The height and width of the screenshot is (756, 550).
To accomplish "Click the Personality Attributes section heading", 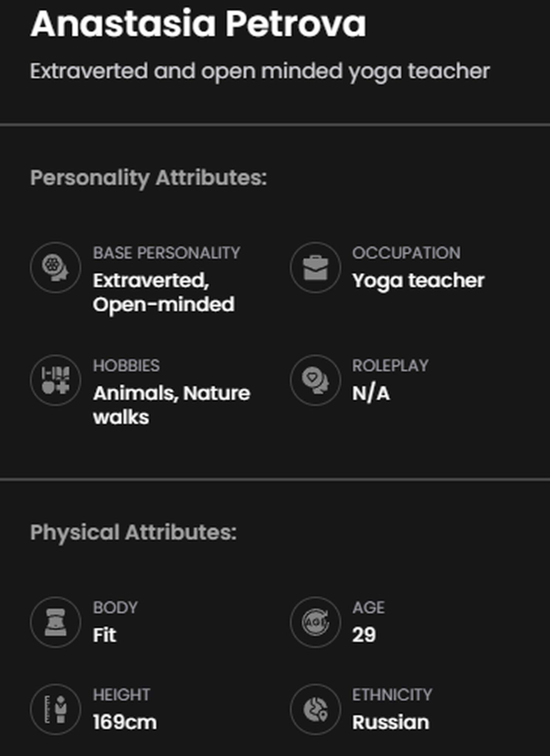I will click(x=148, y=178).
